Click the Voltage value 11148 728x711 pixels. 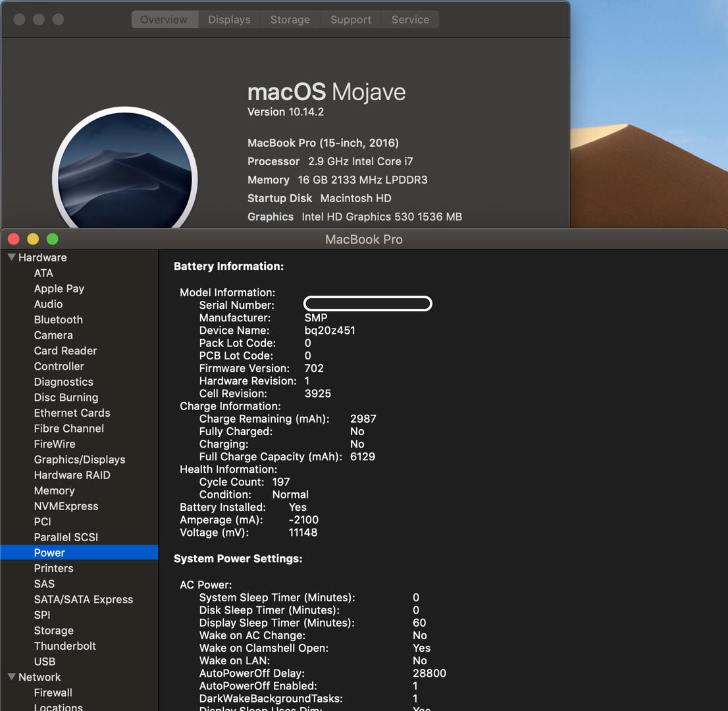click(x=303, y=533)
